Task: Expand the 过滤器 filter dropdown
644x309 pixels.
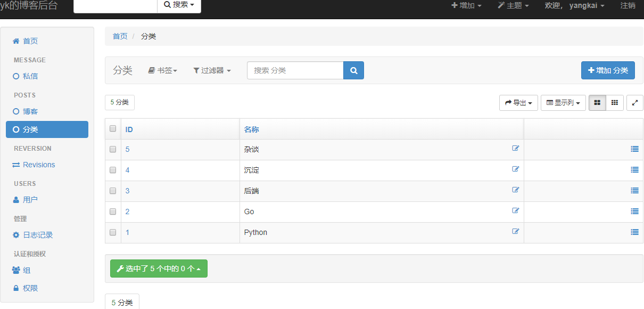Action: [212, 70]
